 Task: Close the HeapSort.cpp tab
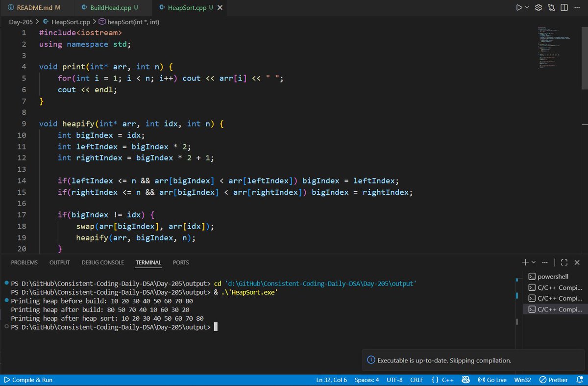(x=220, y=8)
